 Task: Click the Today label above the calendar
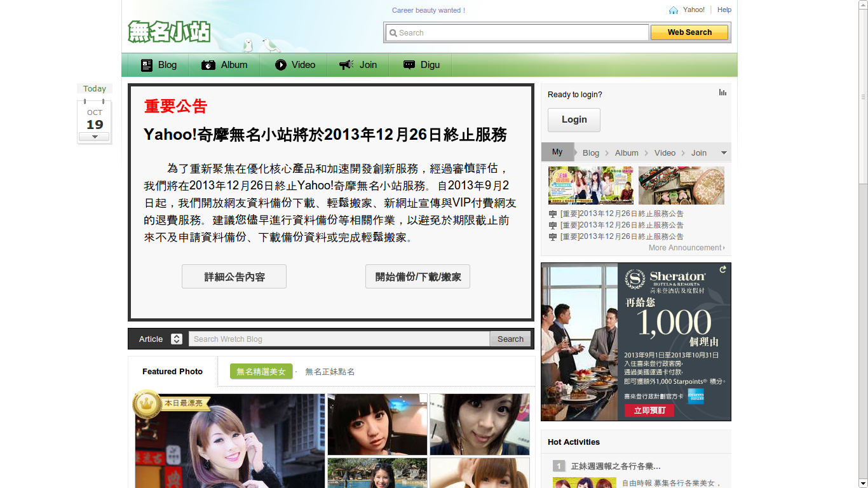pos(95,89)
